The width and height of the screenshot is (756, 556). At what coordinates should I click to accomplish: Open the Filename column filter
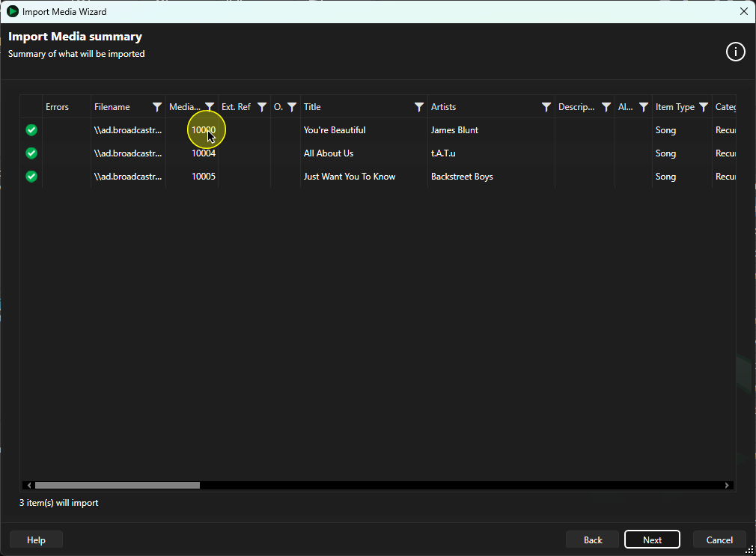156,107
